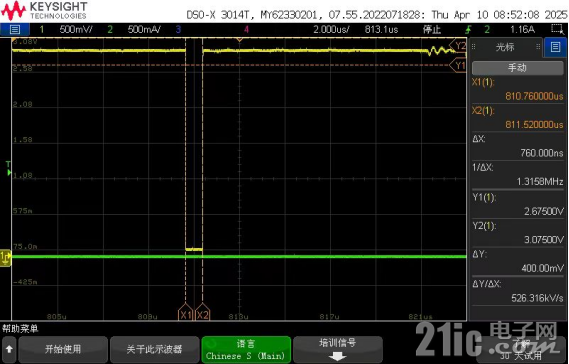The image size is (569, 364).
Task: Click the Y2 cursor flag
Action: pos(458,46)
